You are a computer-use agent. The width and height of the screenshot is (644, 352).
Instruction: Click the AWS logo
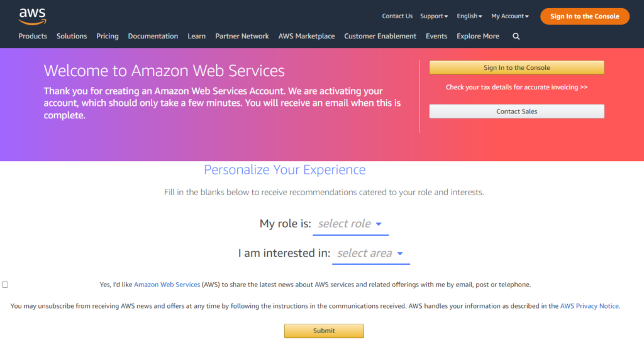(x=33, y=17)
